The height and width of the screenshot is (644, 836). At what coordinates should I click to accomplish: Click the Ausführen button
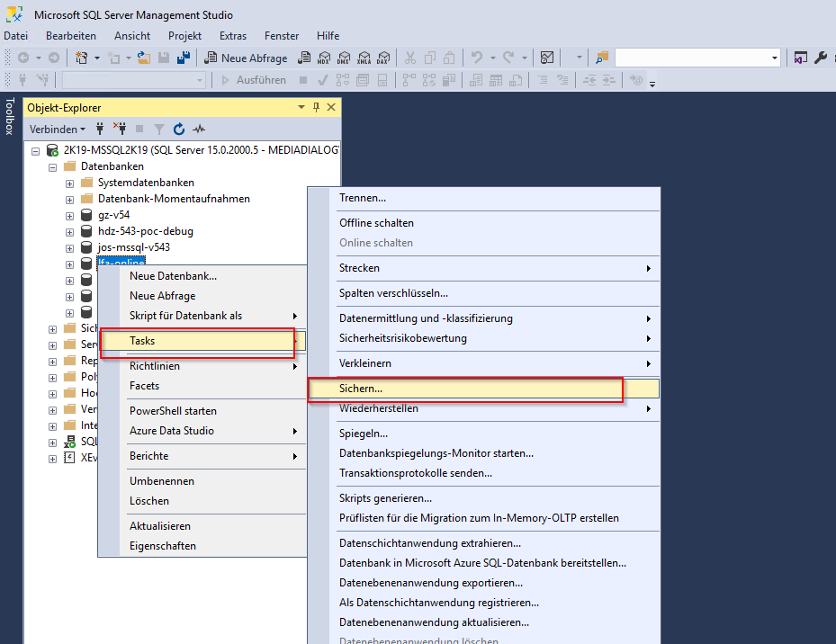[254, 80]
